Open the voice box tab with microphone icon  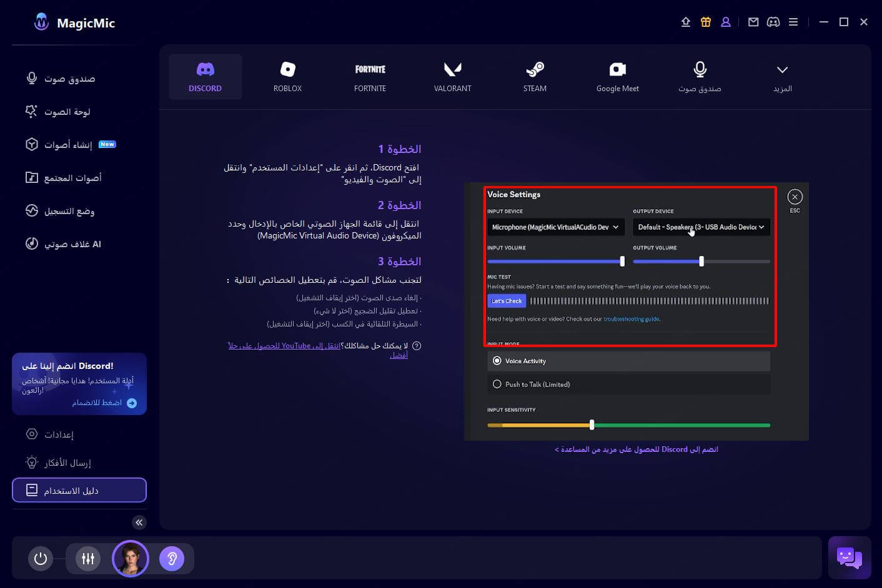[700, 77]
